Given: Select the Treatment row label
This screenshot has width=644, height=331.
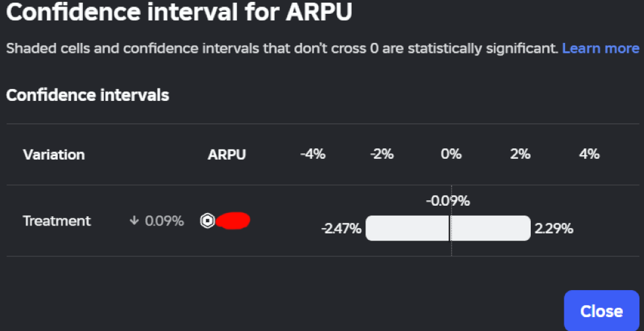Looking at the screenshot, I should tap(57, 221).
